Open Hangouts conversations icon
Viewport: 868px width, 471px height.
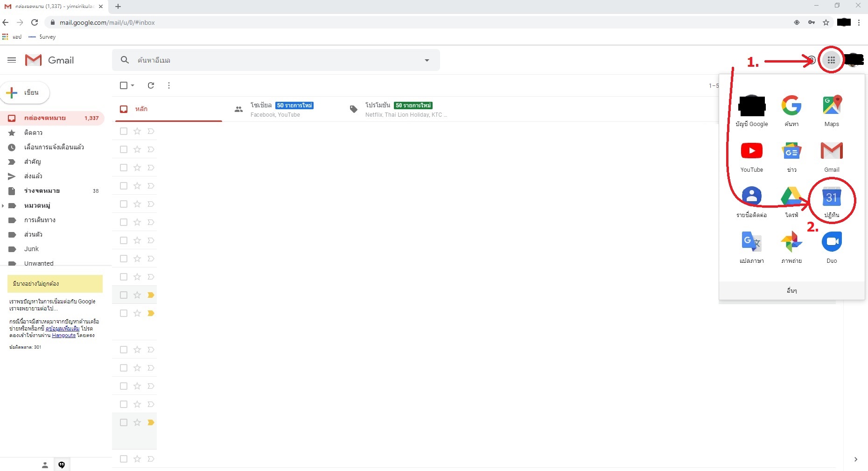coord(62,465)
